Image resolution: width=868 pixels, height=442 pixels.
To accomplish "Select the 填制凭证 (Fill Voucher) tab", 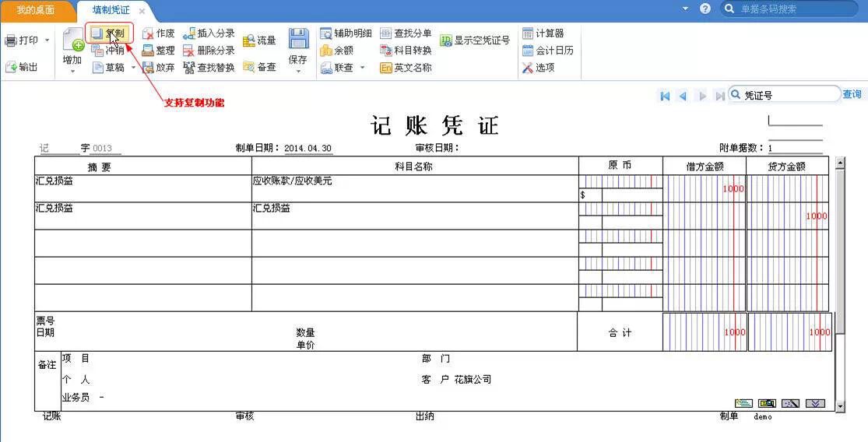I will point(111,11).
